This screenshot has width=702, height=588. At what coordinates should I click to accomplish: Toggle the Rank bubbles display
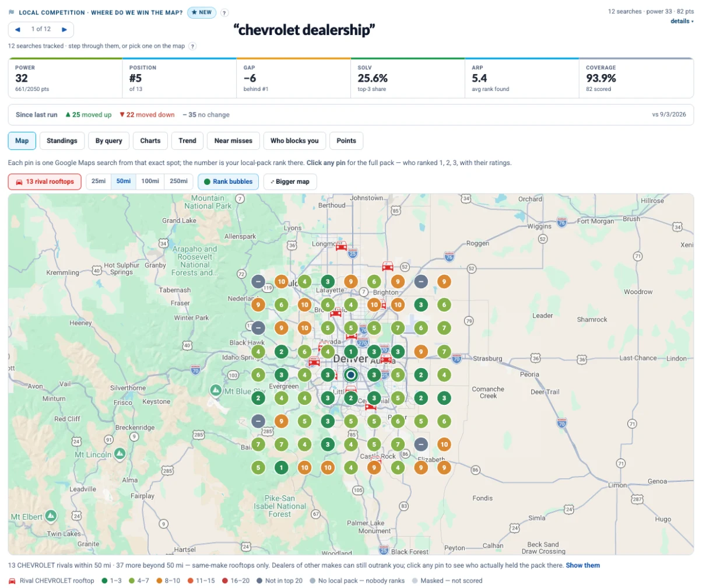[228, 181]
